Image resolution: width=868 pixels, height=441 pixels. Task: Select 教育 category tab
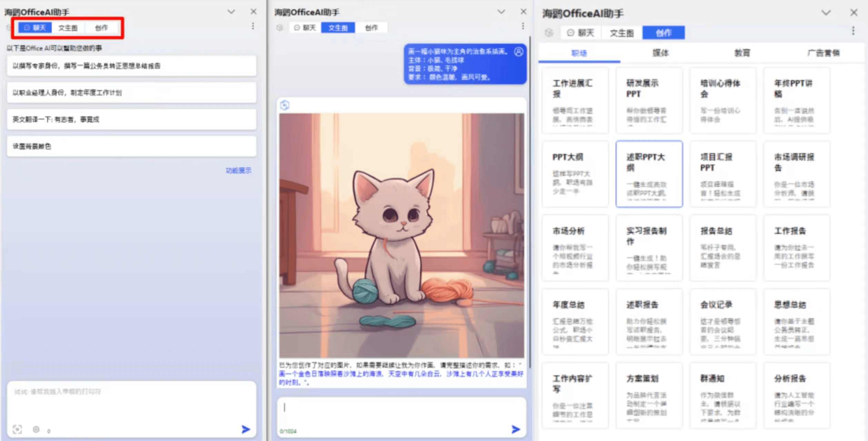pos(742,53)
